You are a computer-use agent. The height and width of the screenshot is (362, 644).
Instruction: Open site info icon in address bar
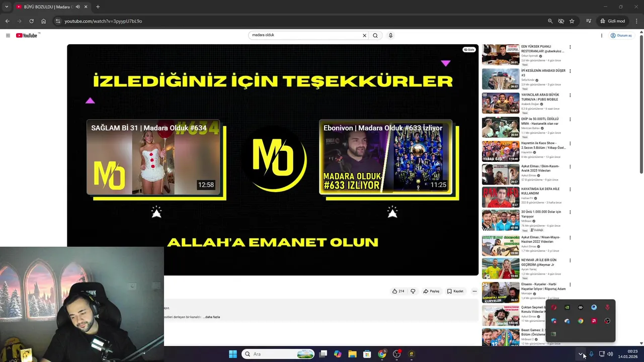(x=58, y=21)
